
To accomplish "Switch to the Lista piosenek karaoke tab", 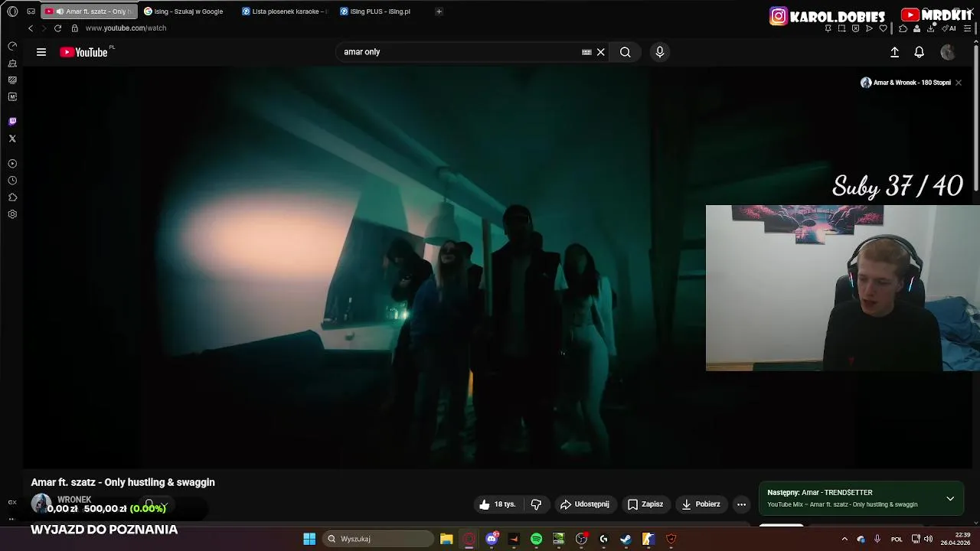I will click(285, 11).
